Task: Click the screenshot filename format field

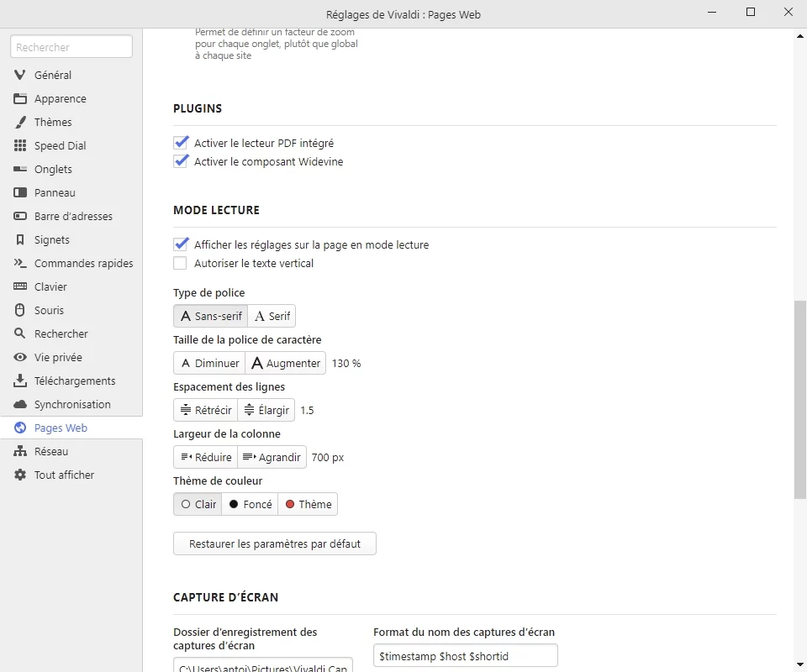Action: pyautogui.click(x=465, y=655)
